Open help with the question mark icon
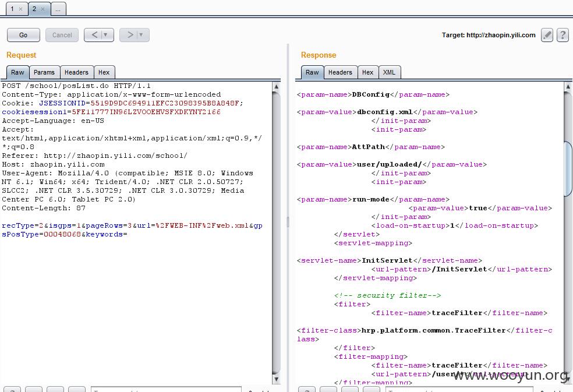 pyautogui.click(x=563, y=35)
